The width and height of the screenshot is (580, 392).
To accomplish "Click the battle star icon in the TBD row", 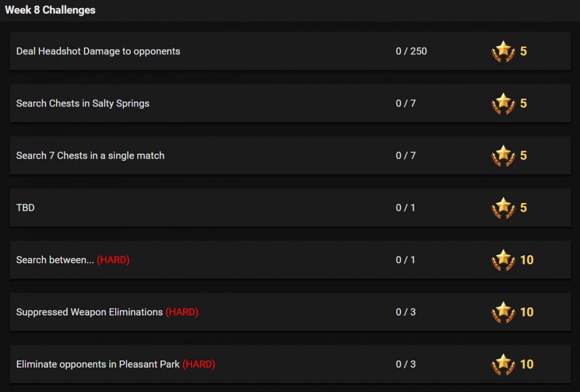I will (x=503, y=208).
